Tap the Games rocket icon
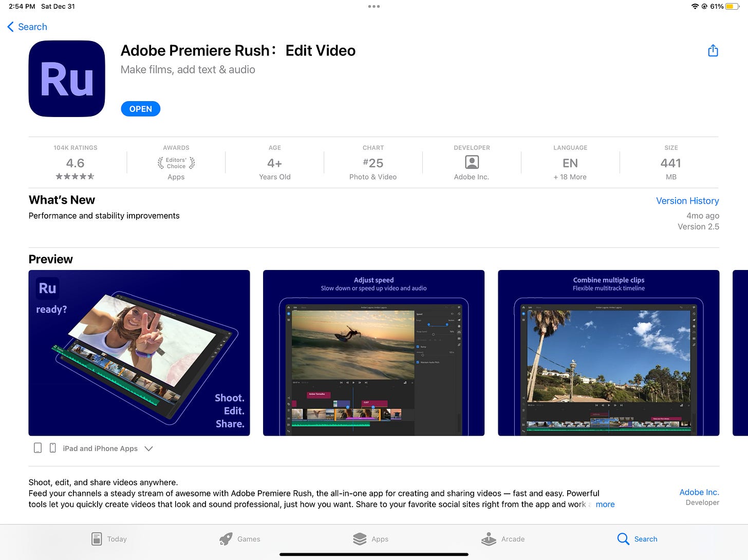The height and width of the screenshot is (560, 748). (x=226, y=539)
